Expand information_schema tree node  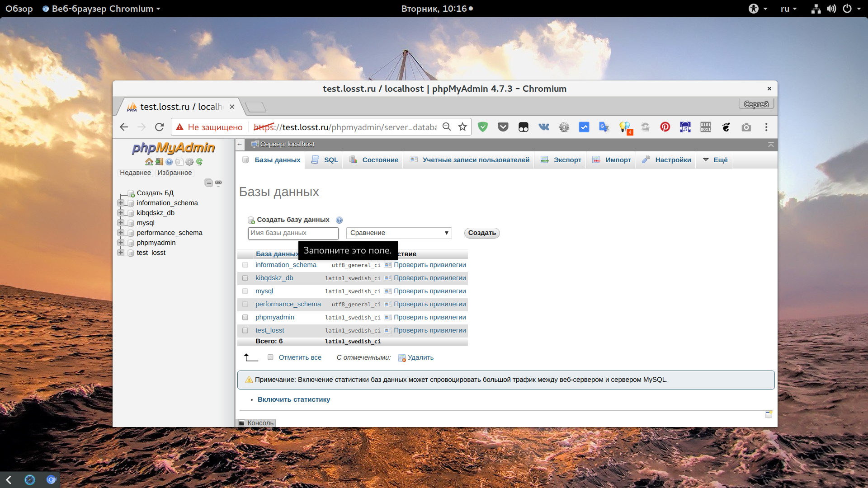coord(121,203)
